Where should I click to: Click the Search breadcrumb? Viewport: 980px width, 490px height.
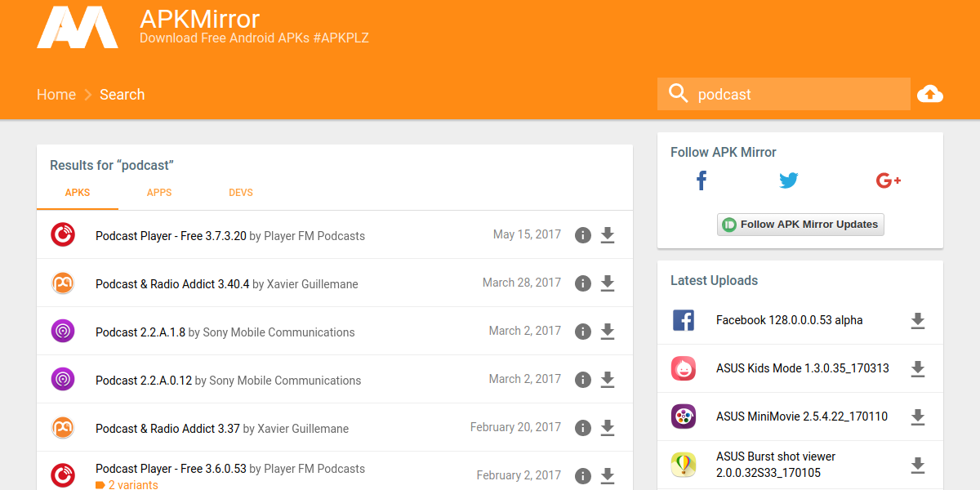pos(122,95)
